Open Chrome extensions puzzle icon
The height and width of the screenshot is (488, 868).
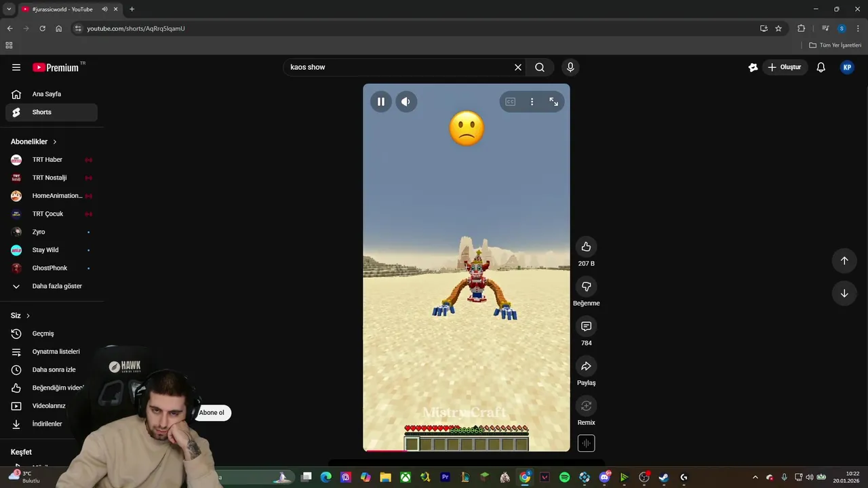801,28
